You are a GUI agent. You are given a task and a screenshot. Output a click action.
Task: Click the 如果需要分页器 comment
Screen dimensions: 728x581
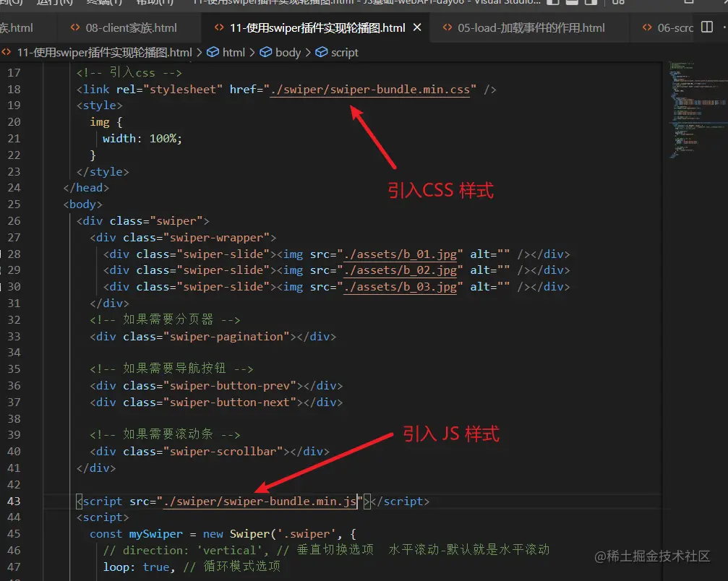(x=166, y=319)
